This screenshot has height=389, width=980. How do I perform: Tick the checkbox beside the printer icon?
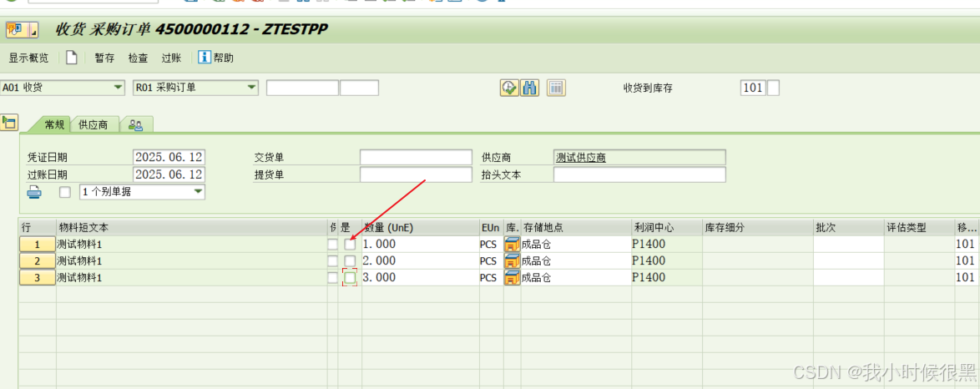[x=65, y=193]
